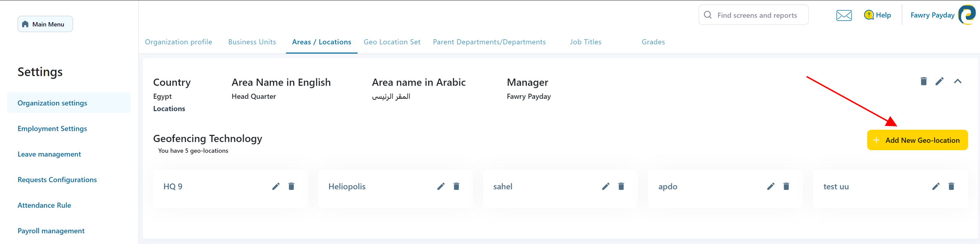
Task: Open Help
Action: pos(877,15)
